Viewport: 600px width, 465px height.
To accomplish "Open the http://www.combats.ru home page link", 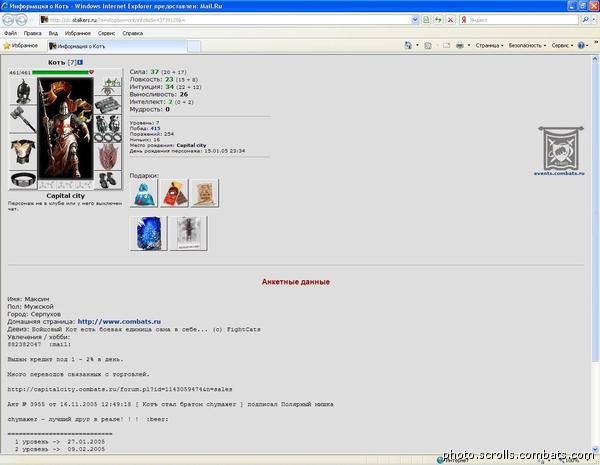I will [119, 322].
